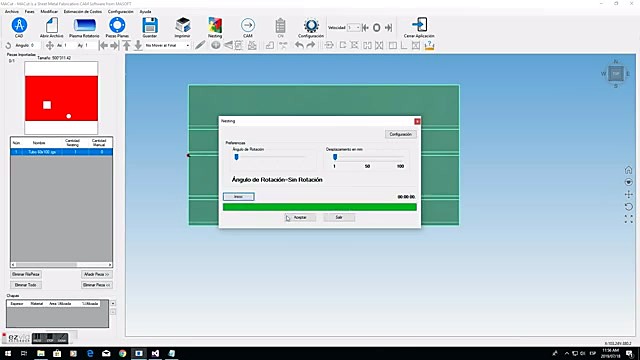
Task: Click the redo arrow icon
Action: tap(311, 45)
